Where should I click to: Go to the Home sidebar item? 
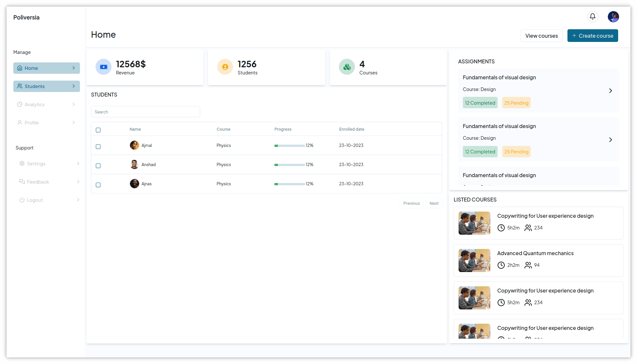tap(46, 68)
